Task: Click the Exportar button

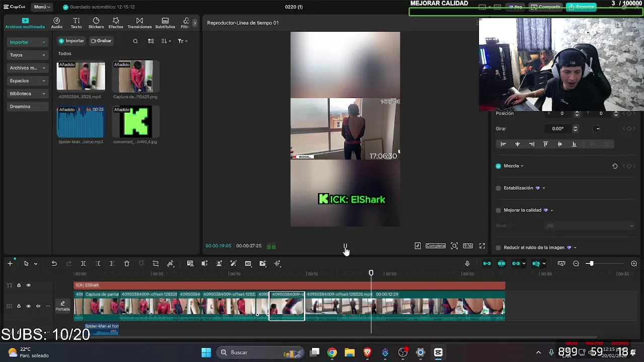Action: coord(582,7)
